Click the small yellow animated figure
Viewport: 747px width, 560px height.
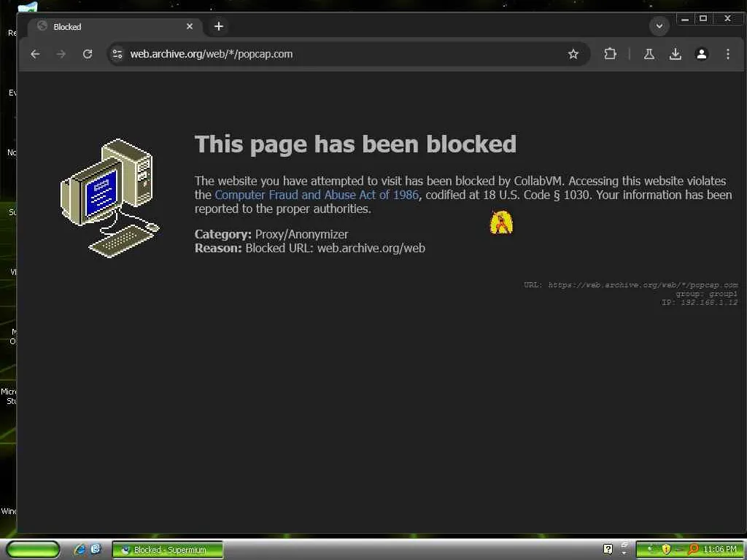click(x=501, y=222)
